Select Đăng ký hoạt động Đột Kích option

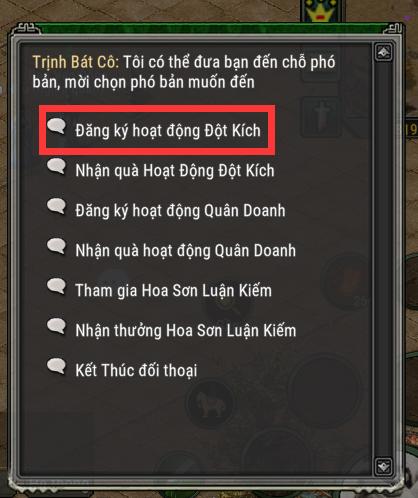click(168, 131)
